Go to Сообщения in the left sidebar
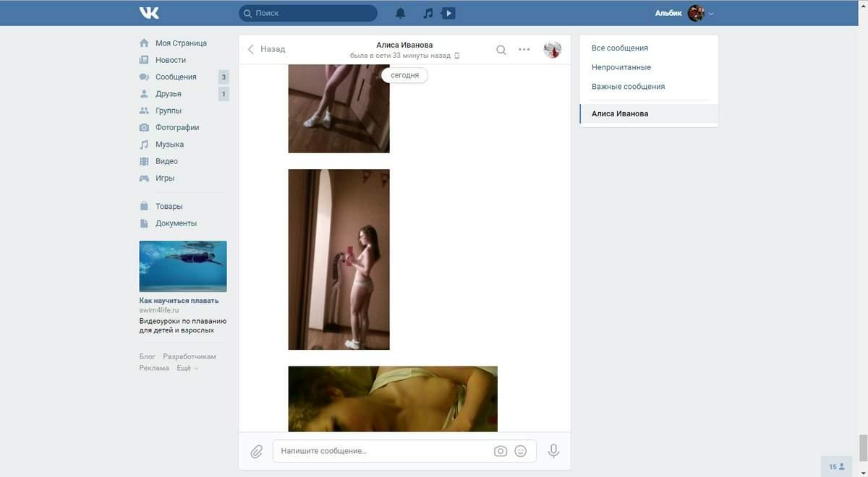This screenshot has width=868, height=477. click(x=176, y=77)
